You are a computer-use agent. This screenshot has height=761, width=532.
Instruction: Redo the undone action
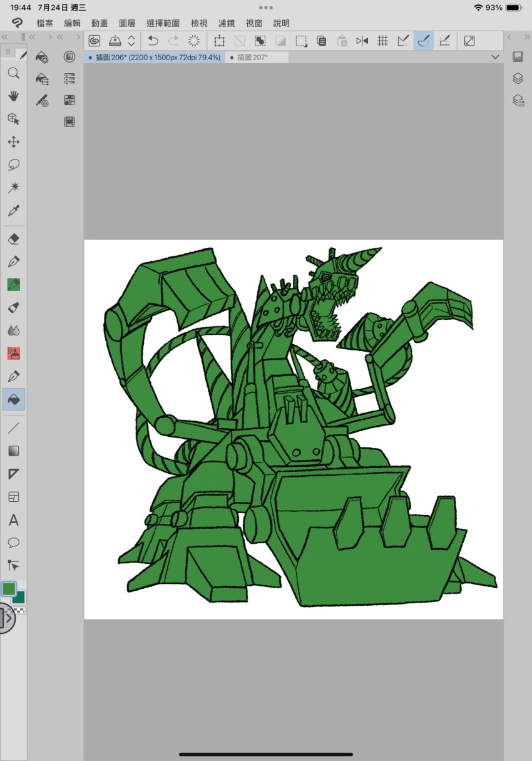pyautogui.click(x=173, y=41)
